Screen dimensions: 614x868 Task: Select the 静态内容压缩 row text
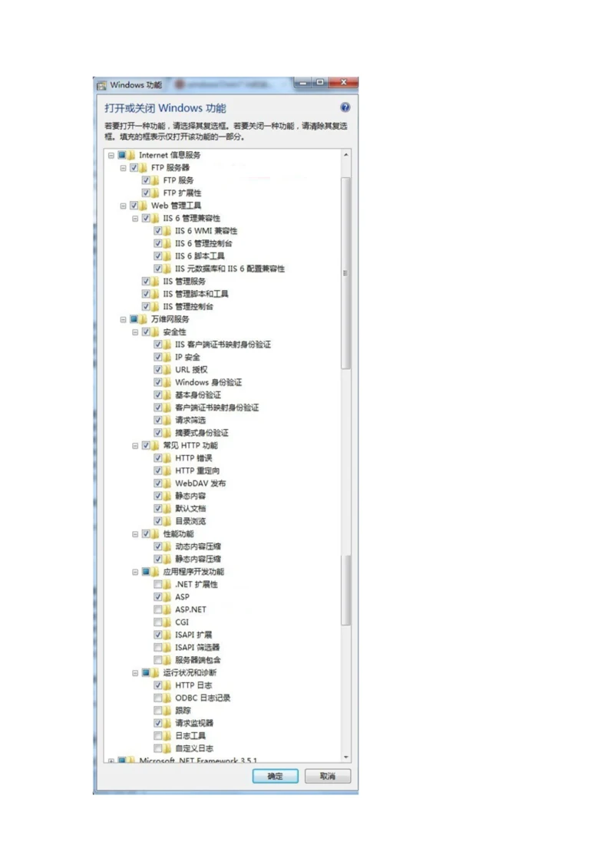(x=198, y=559)
